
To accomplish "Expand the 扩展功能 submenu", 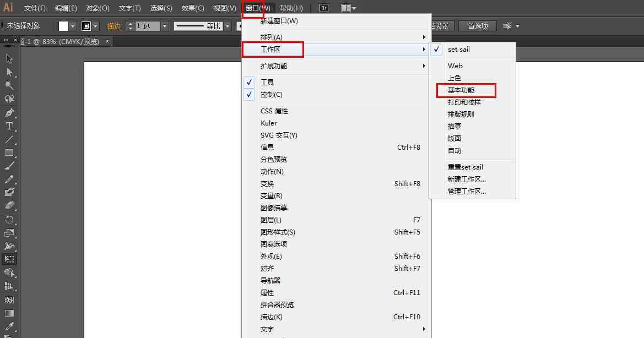I will [335, 66].
